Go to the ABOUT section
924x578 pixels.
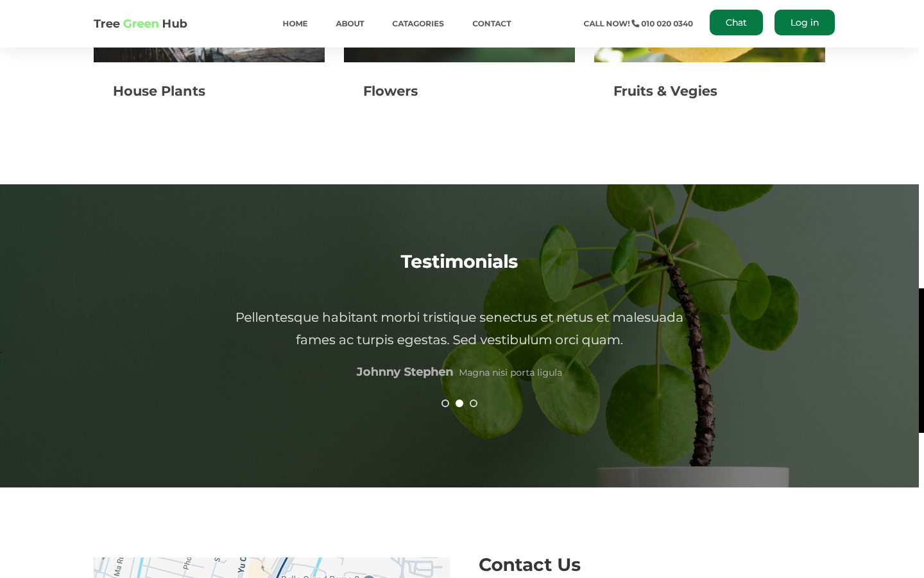tap(350, 24)
